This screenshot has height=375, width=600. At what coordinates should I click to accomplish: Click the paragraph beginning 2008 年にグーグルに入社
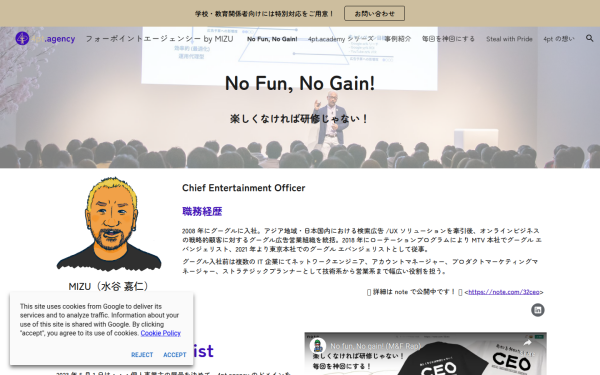(362, 240)
